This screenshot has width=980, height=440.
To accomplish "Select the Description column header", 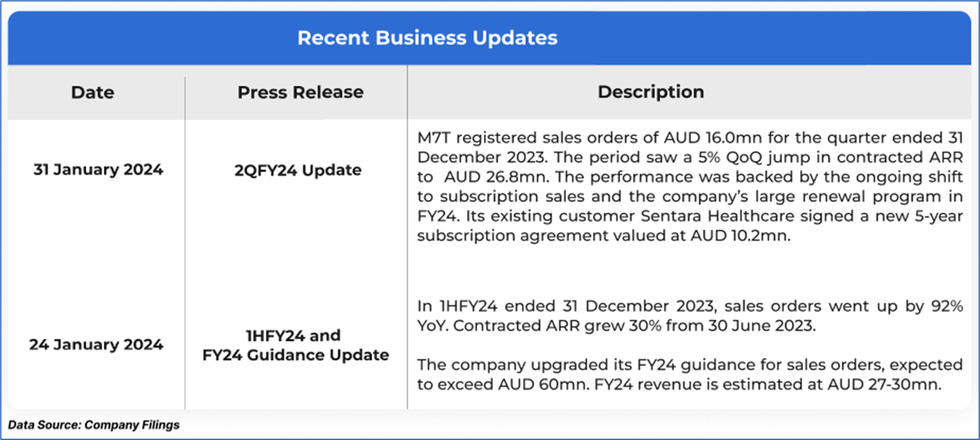I will point(651,92).
